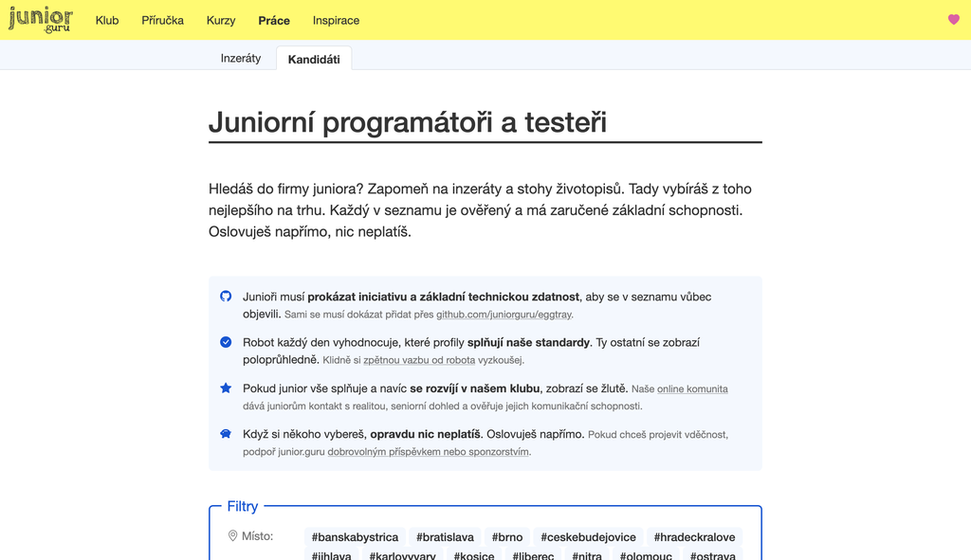Go to Kurzy in the navigation bar
Viewport: 971px width, 560px height.
pyautogui.click(x=221, y=20)
